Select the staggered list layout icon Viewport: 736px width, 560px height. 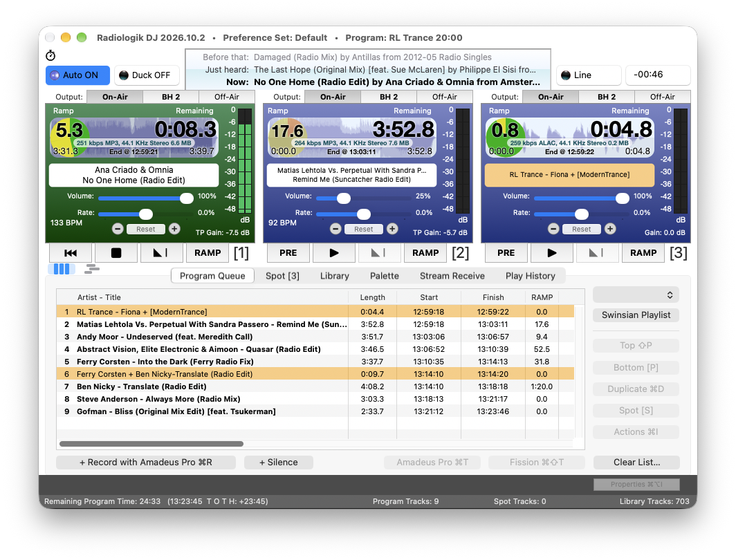pyautogui.click(x=91, y=269)
